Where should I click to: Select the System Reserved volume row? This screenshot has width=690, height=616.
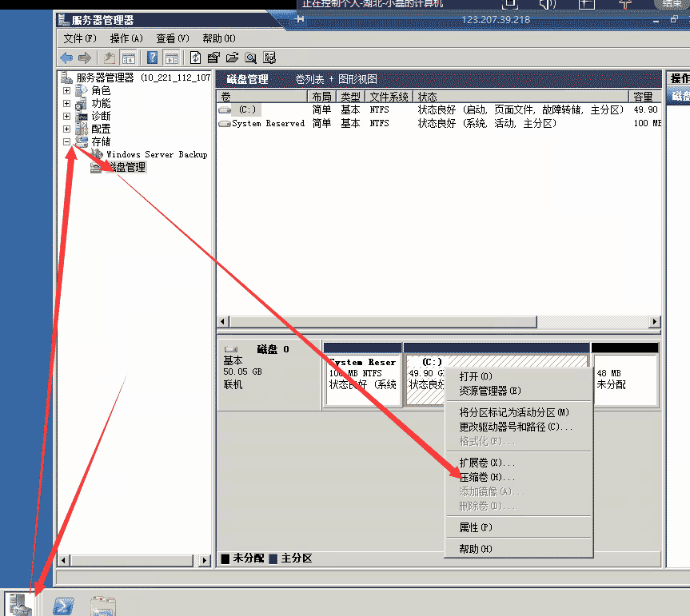tap(439, 123)
